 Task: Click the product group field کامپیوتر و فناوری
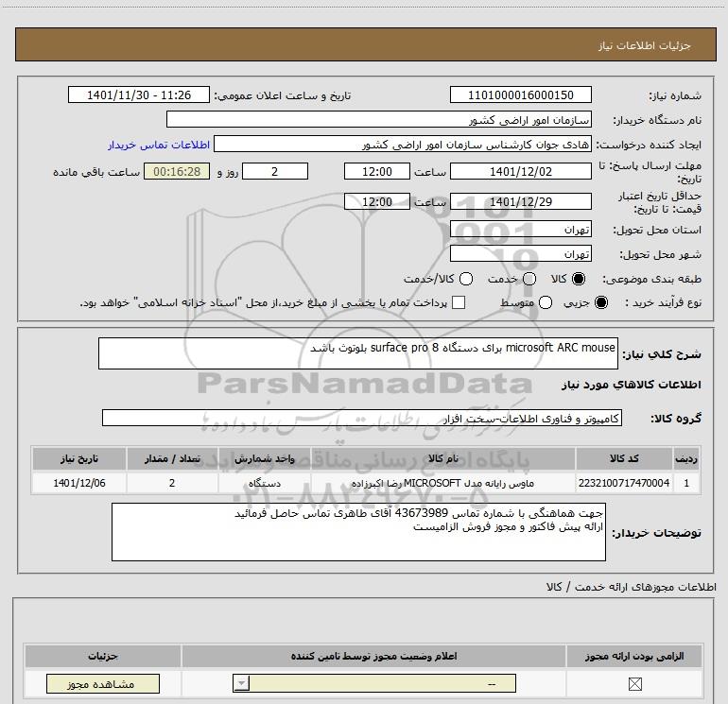click(362, 418)
